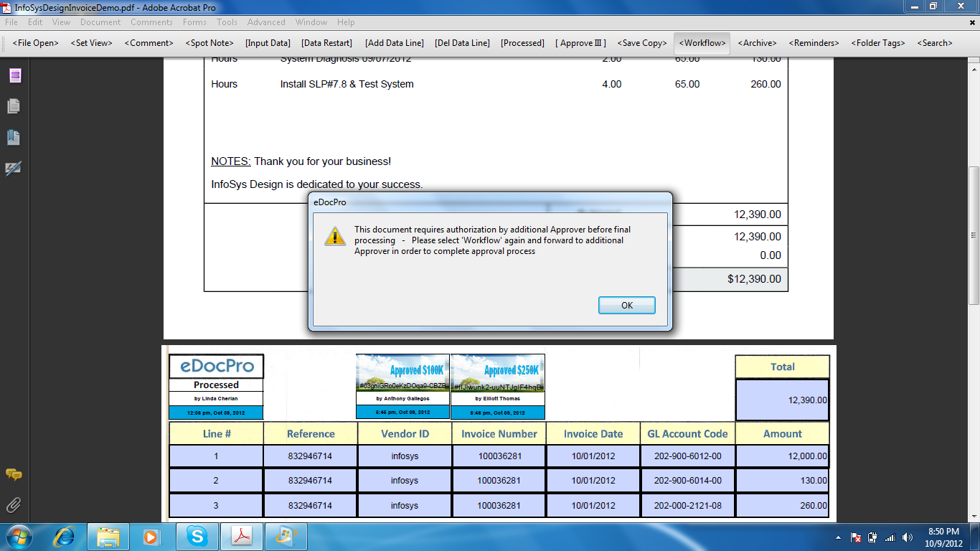The image size is (980, 551).
Task: Click the eDocPro Processed stamp
Action: 216,386
